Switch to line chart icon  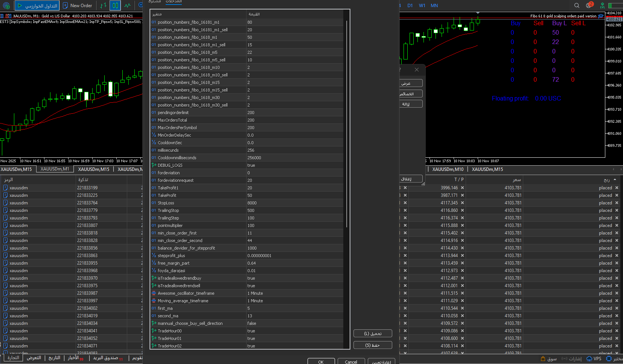pyautogui.click(x=128, y=6)
